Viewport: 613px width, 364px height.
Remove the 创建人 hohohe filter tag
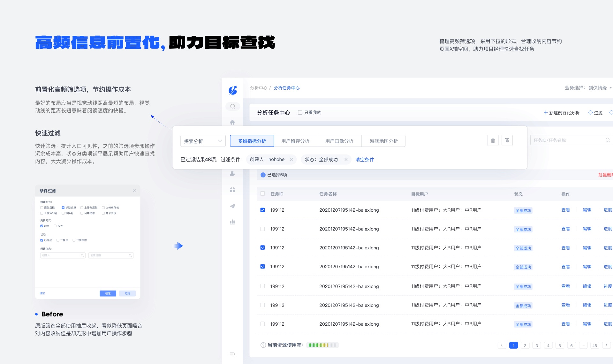(291, 160)
